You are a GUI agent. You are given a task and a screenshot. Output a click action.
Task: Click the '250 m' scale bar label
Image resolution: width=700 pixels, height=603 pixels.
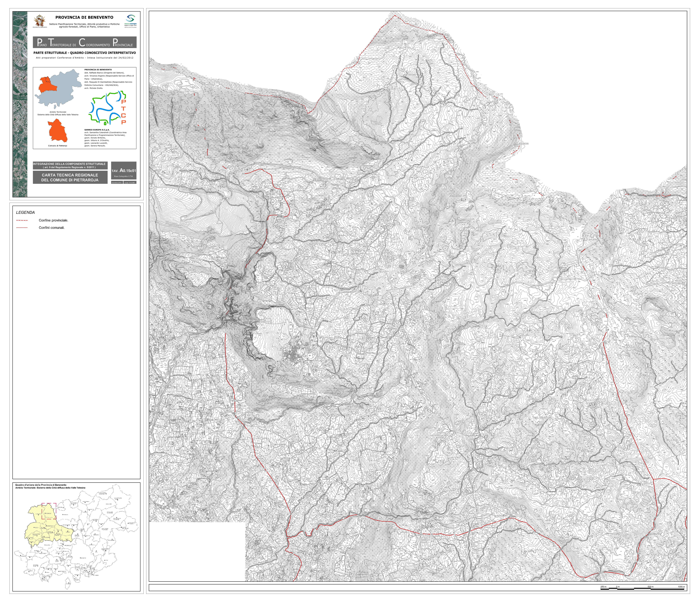point(603,587)
